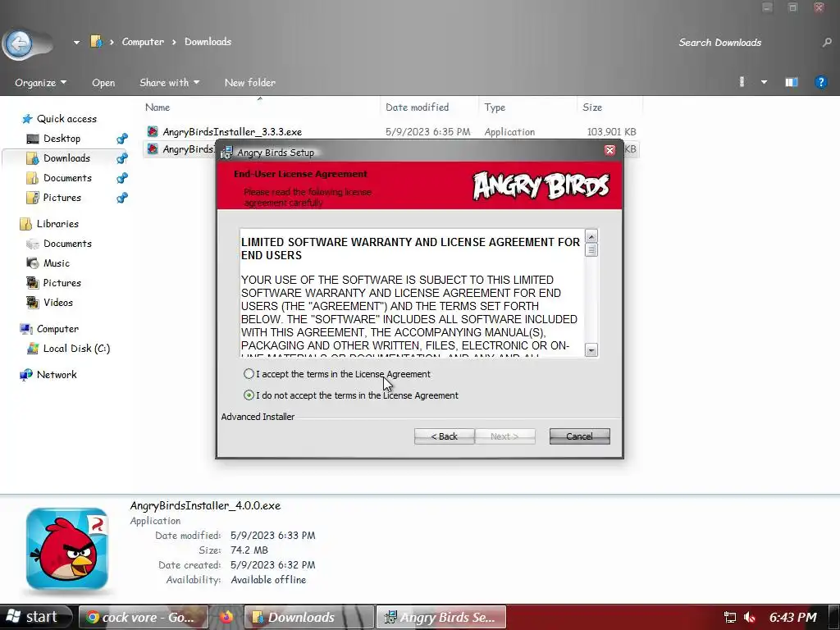Switch to the Chrome taskbar window

[143, 617]
